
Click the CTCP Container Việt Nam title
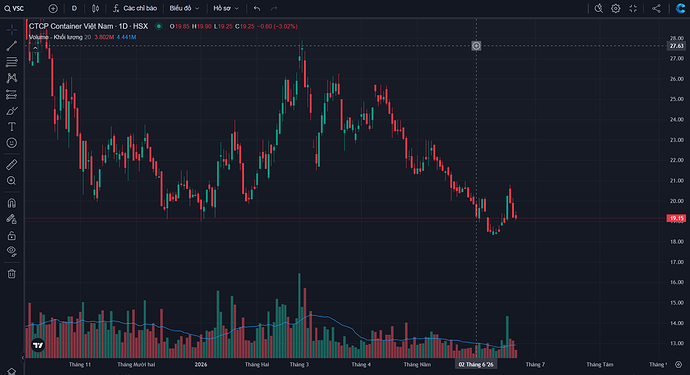tap(88, 26)
